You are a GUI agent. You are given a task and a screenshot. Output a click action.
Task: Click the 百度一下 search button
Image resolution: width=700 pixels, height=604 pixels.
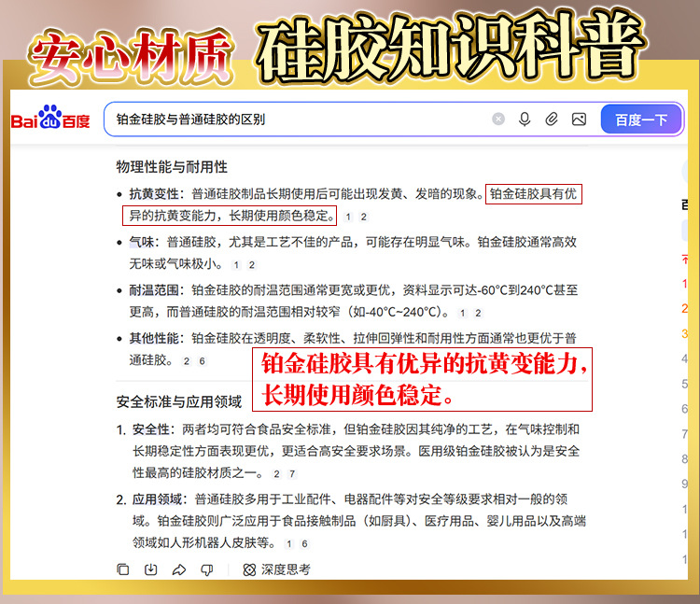pos(641,119)
